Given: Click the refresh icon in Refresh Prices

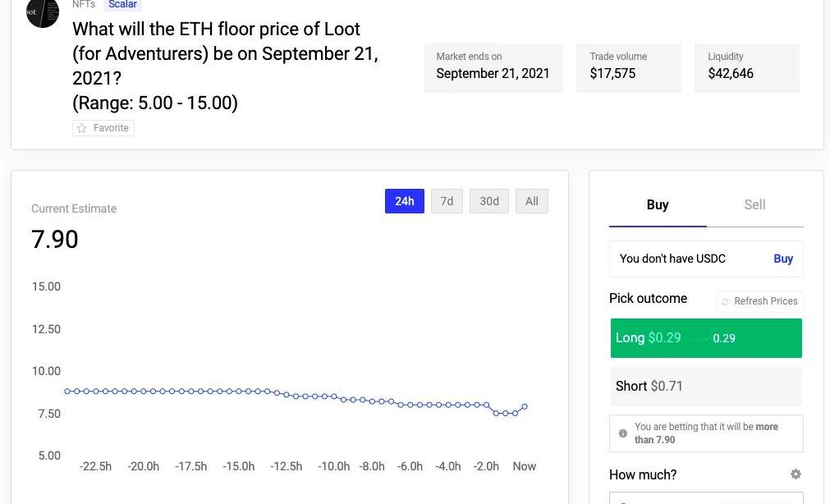Looking at the screenshot, I should pyautogui.click(x=725, y=302).
